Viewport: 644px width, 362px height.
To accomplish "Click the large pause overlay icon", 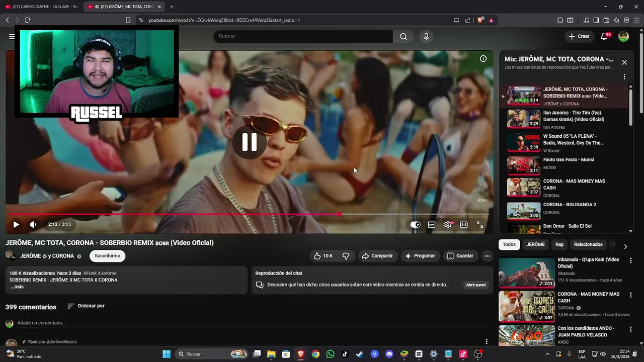I will coord(249,142).
